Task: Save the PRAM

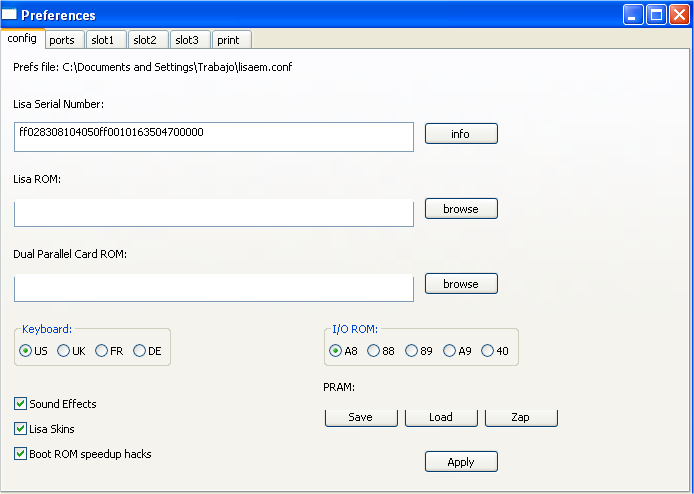Action: 361,417
